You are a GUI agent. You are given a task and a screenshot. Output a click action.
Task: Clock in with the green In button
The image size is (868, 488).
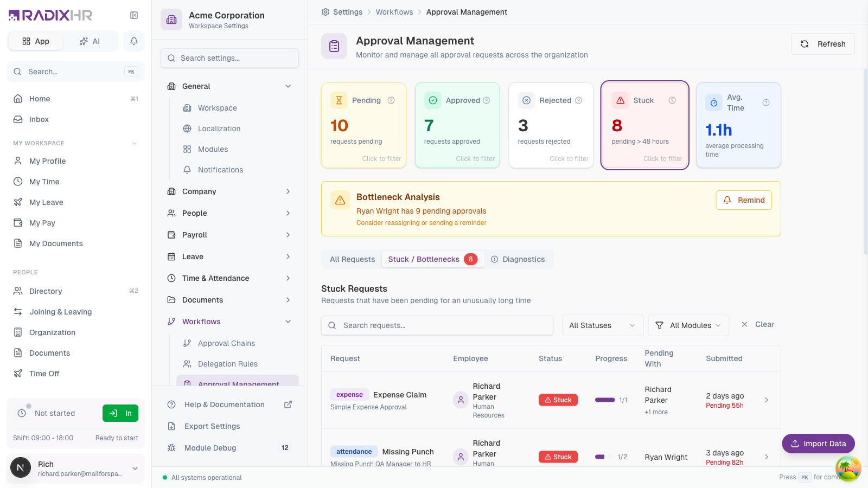[120, 413]
